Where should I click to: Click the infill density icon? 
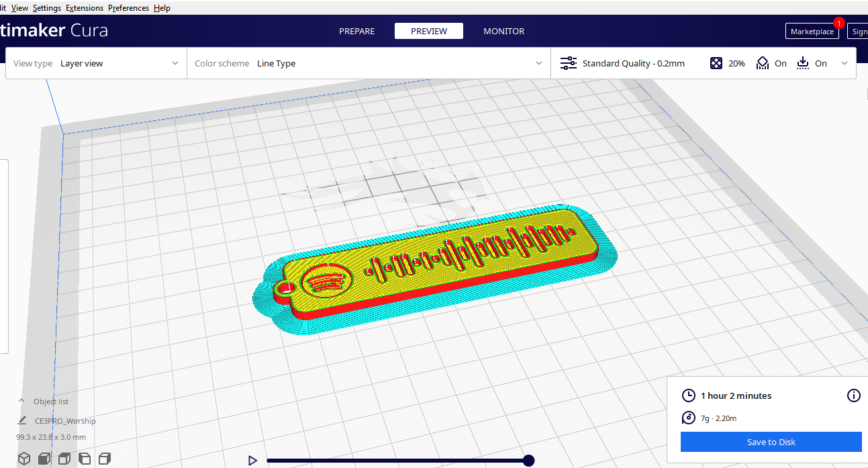pyautogui.click(x=717, y=62)
